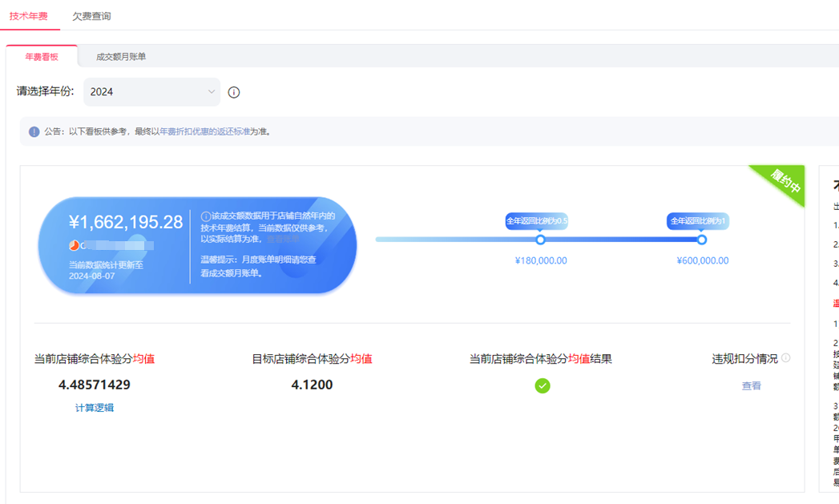Click the green checkmark result icon
This screenshot has height=504, width=839.
pyautogui.click(x=543, y=385)
